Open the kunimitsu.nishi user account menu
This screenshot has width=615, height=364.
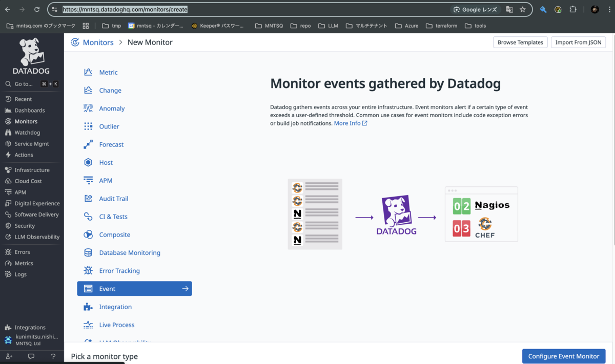[x=32, y=340]
